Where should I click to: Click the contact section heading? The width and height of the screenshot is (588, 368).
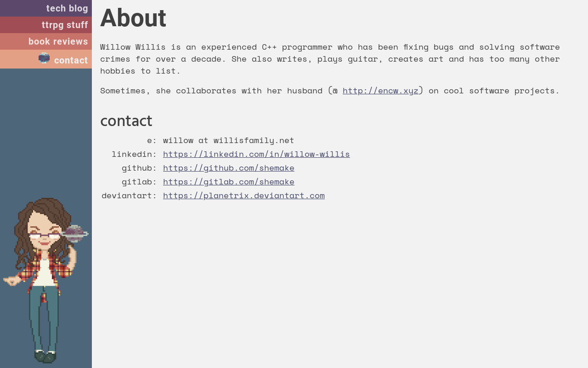pos(126,121)
